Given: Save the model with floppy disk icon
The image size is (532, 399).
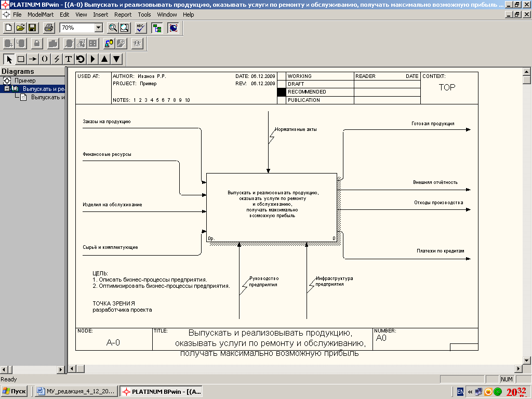Looking at the screenshot, I should (x=33, y=28).
